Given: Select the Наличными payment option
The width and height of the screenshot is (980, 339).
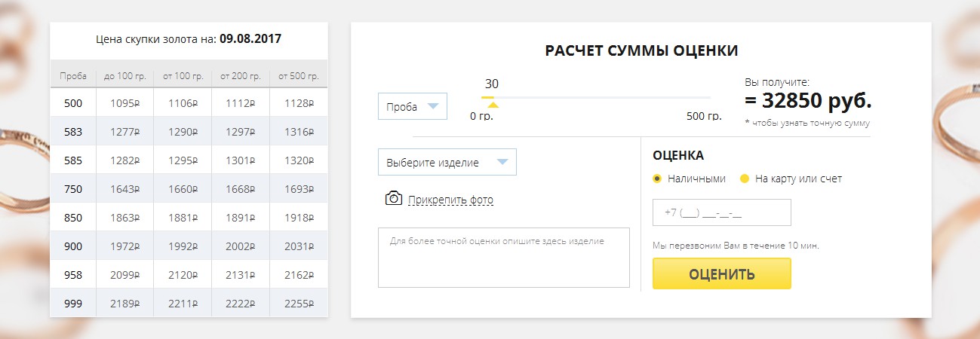Looking at the screenshot, I should (x=657, y=179).
